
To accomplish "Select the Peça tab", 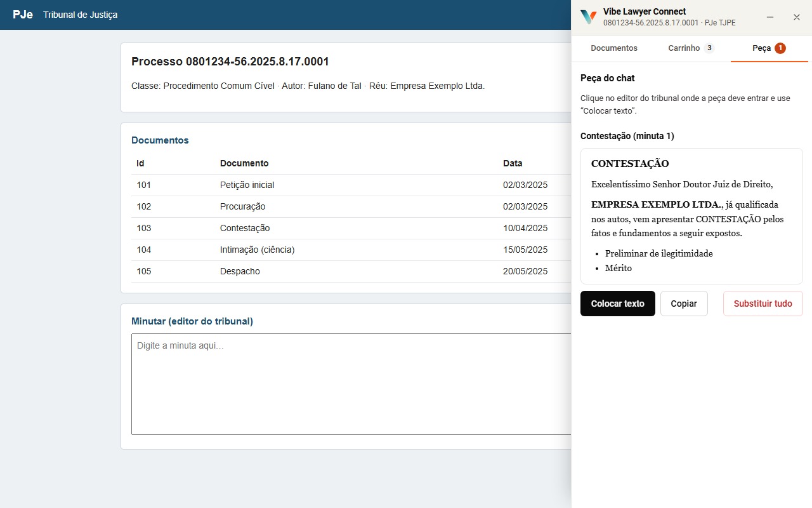I will pyautogui.click(x=769, y=48).
